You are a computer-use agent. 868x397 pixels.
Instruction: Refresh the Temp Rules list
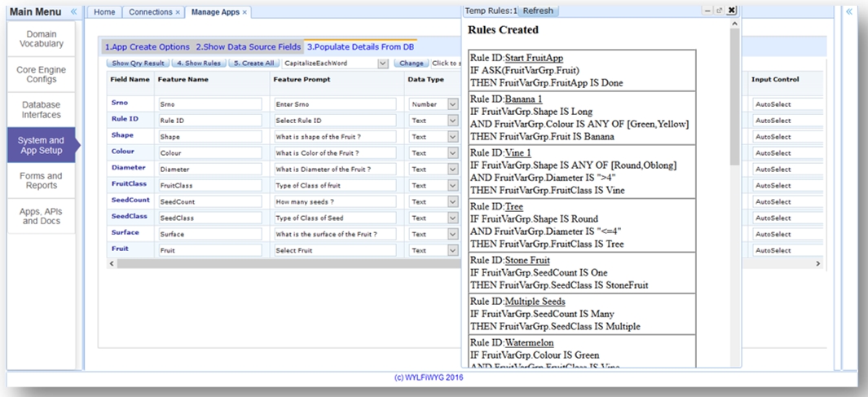(x=538, y=11)
